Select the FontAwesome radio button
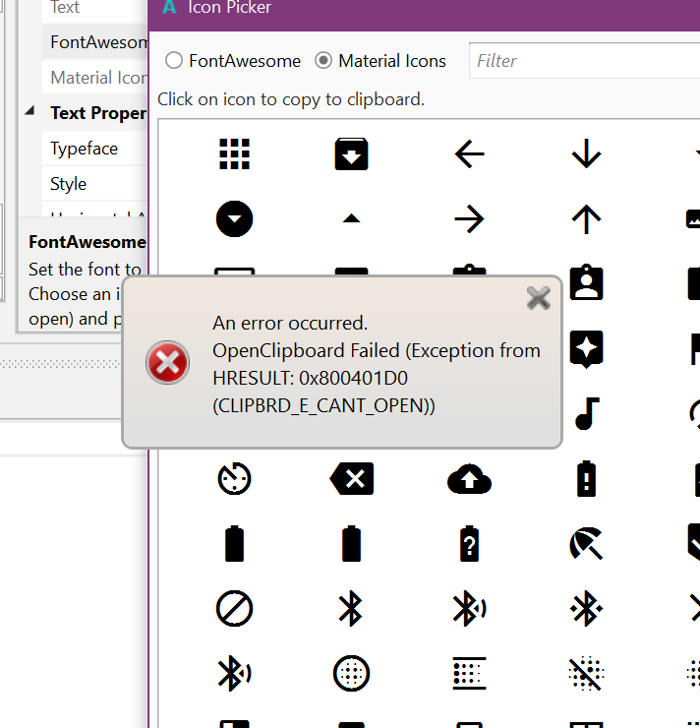700x728 pixels. (174, 60)
